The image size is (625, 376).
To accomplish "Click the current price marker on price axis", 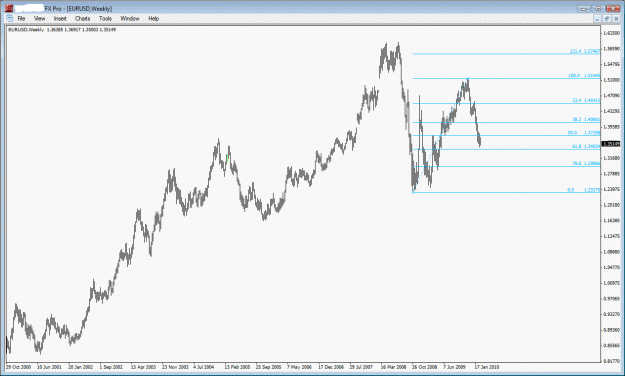I will coord(611,144).
